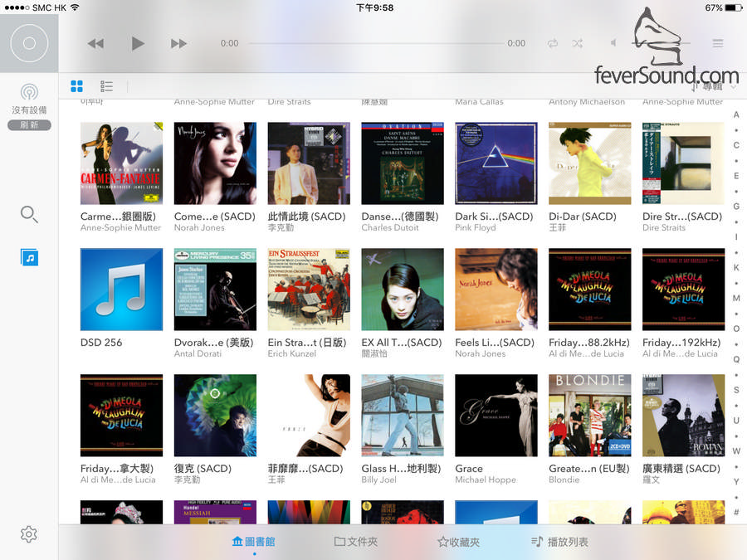Toggle repeat mode

tap(553, 43)
